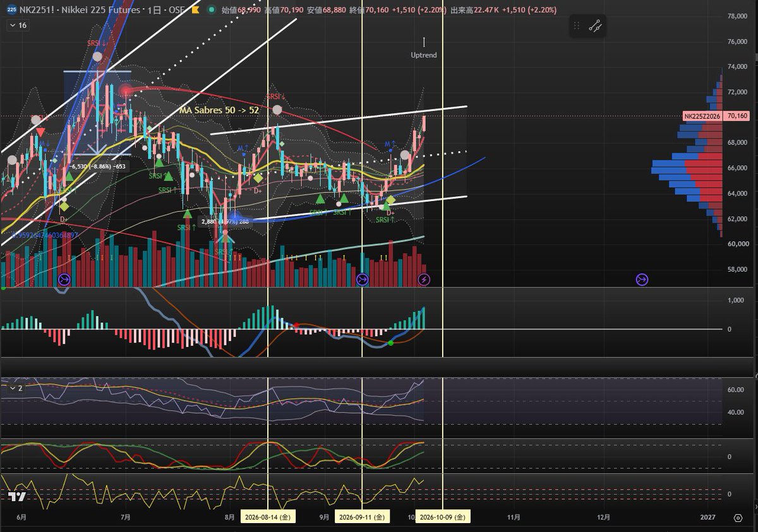Select the blue measurement box near June highs
Screen dimensions: 758x532
pyautogui.click(x=97, y=112)
